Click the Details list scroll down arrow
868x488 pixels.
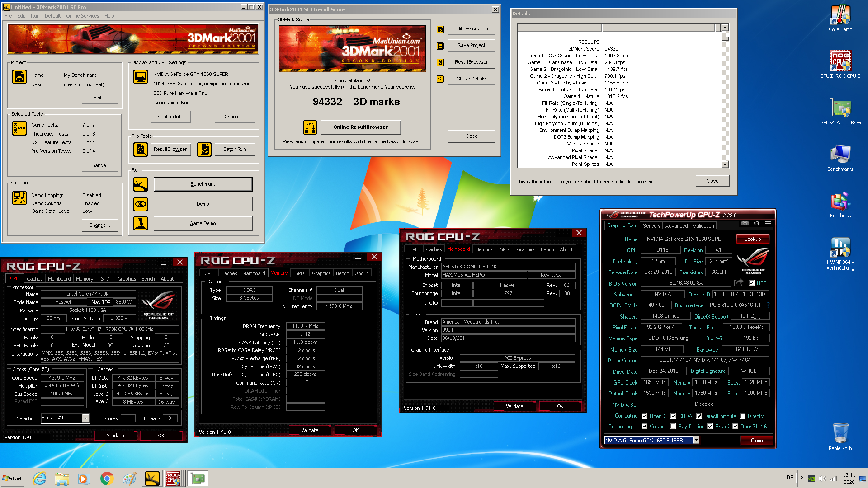tap(725, 164)
